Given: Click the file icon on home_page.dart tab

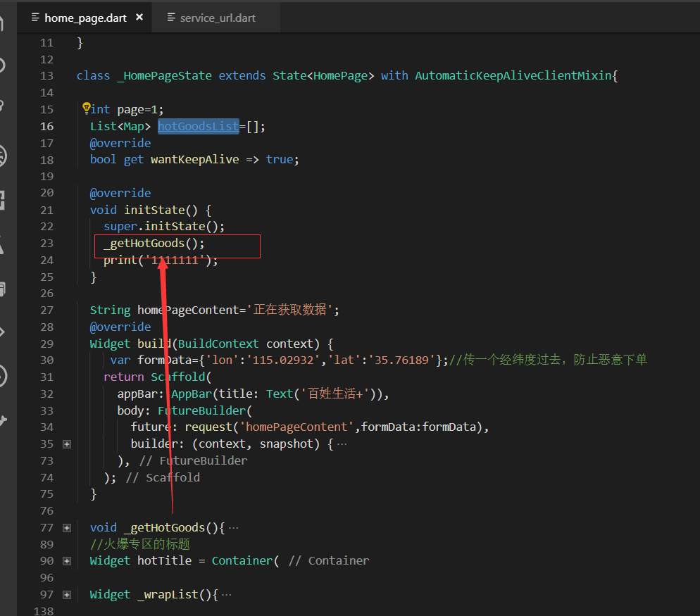Looking at the screenshot, I should 35,17.
